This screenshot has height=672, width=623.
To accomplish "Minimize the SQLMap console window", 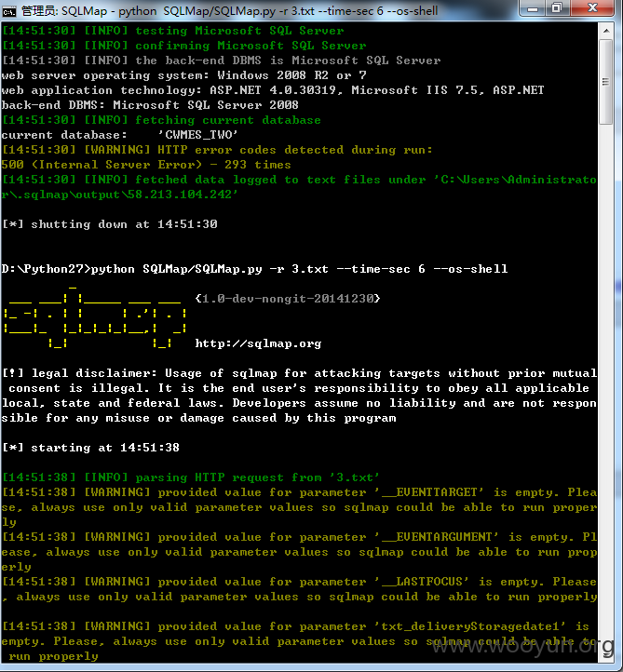I will coord(533,7).
